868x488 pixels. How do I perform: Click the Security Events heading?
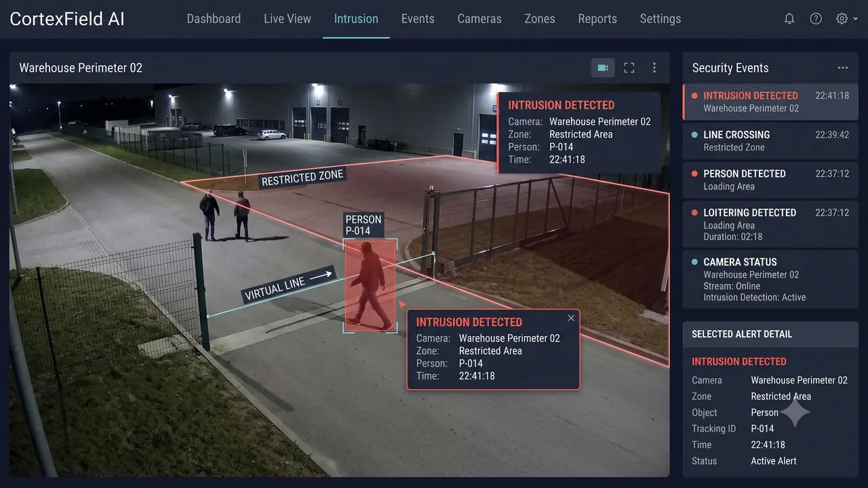tap(730, 68)
